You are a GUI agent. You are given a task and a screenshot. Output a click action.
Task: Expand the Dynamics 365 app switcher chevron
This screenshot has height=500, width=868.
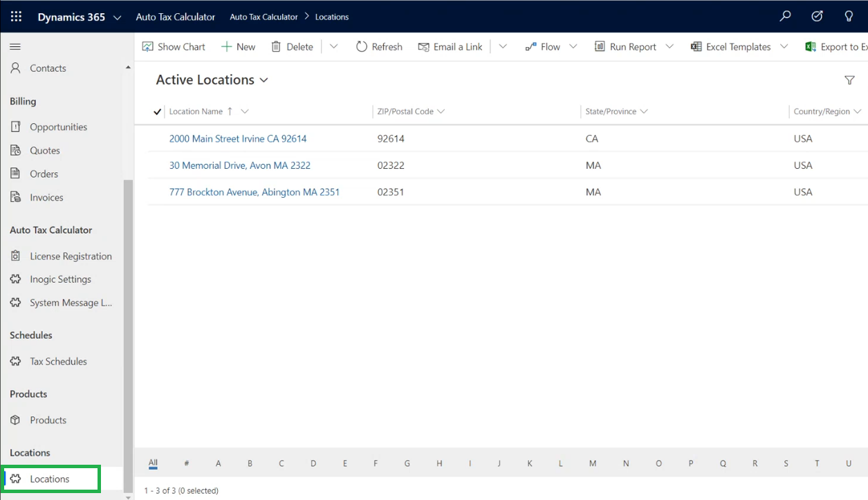[116, 17]
